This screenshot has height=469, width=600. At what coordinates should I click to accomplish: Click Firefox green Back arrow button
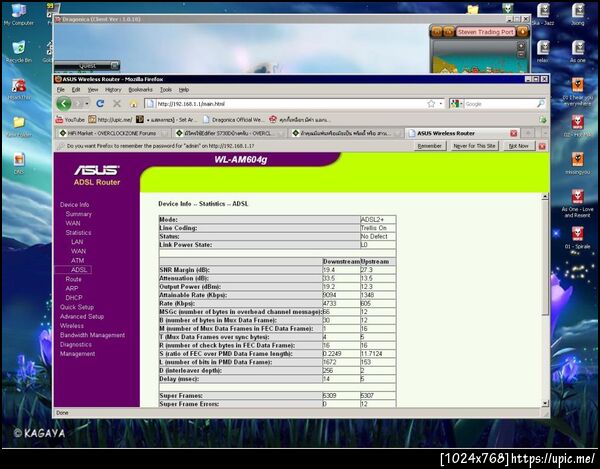(x=64, y=104)
